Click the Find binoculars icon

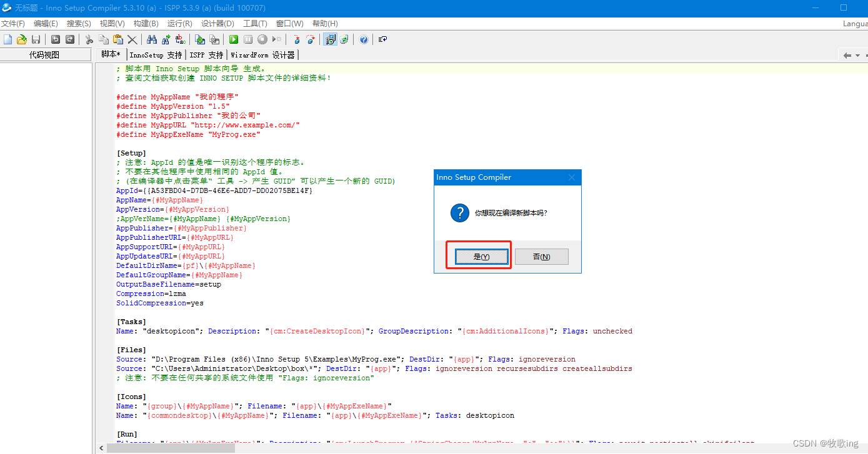click(x=152, y=39)
